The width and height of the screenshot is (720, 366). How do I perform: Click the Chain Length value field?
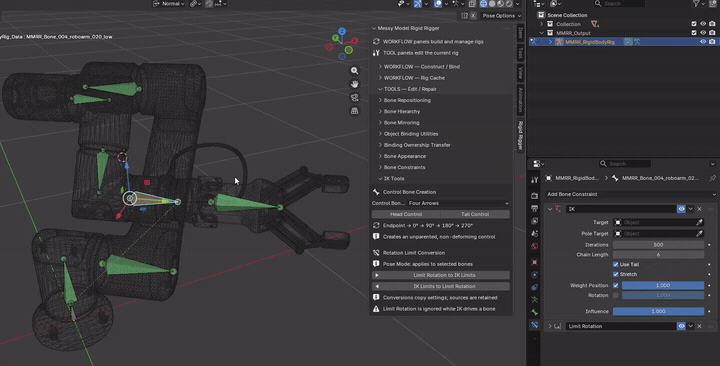click(x=658, y=254)
